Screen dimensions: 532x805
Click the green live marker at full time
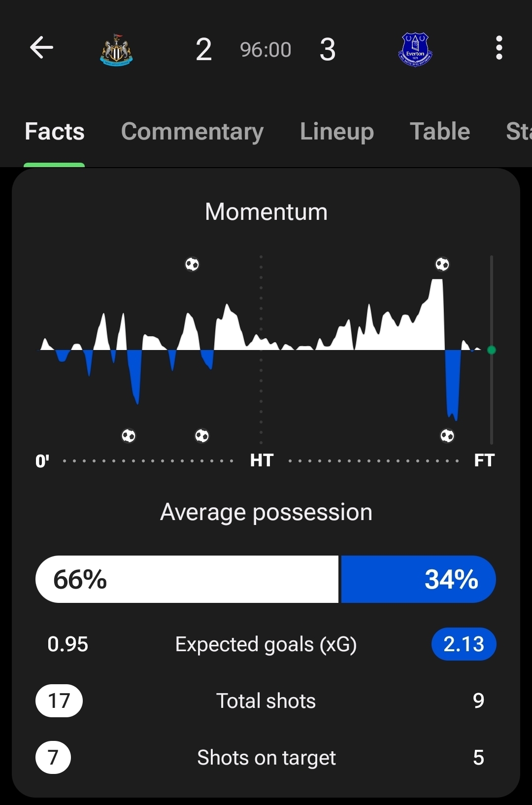pos(491,350)
